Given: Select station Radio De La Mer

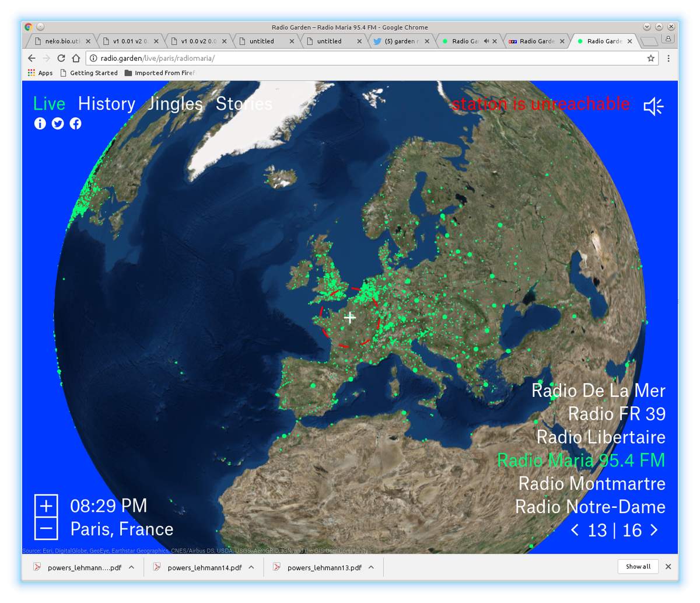Looking at the screenshot, I should [598, 391].
